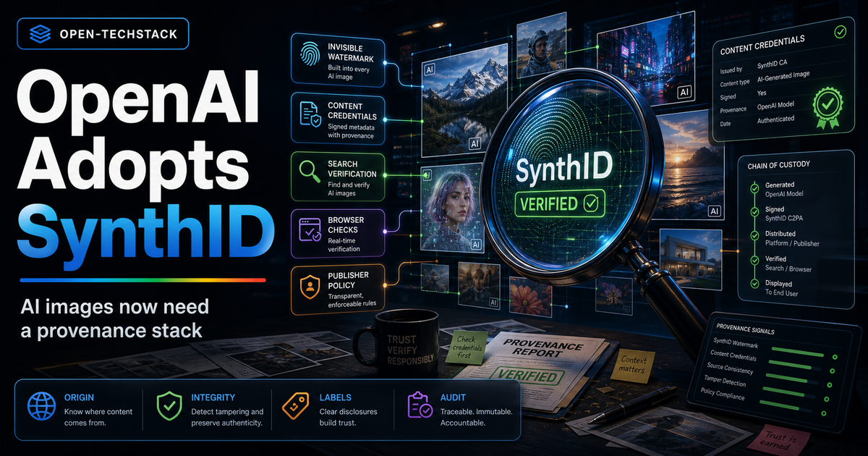868x456 pixels.
Task: Toggle the Signed check in Chain of Custody
Action: coord(754,212)
